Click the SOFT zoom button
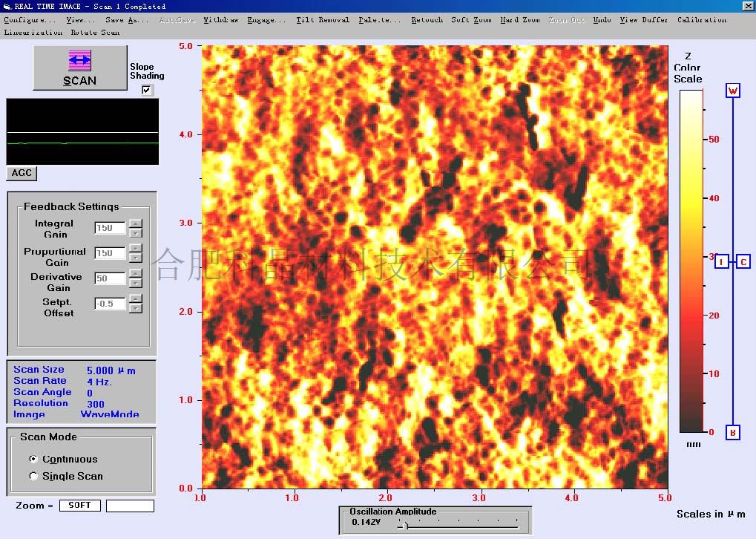Viewport: 756px width, 539px height. pos(80,506)
